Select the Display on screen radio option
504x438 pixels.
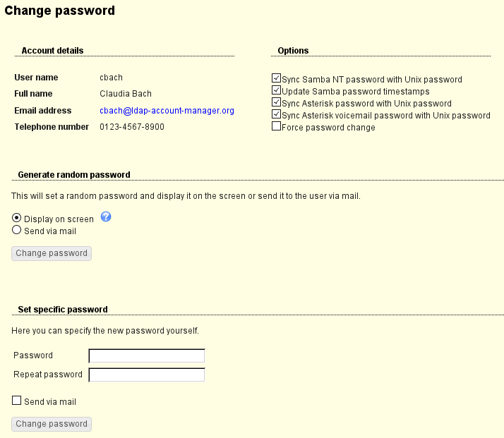tap(17, 219)
